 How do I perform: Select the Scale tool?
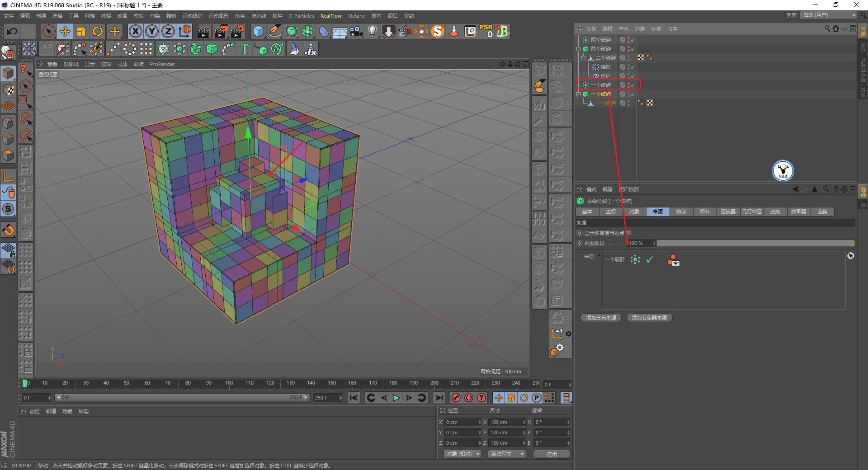coord(81,31)
